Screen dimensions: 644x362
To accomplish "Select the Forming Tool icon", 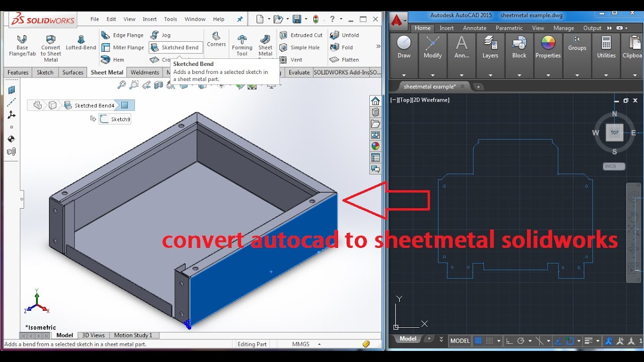I will click(242, 45).
